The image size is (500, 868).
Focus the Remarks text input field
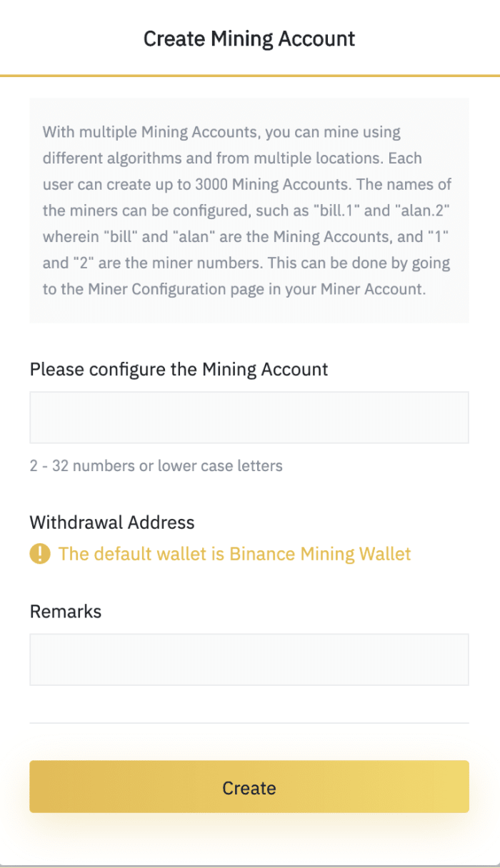coord(249,660)
